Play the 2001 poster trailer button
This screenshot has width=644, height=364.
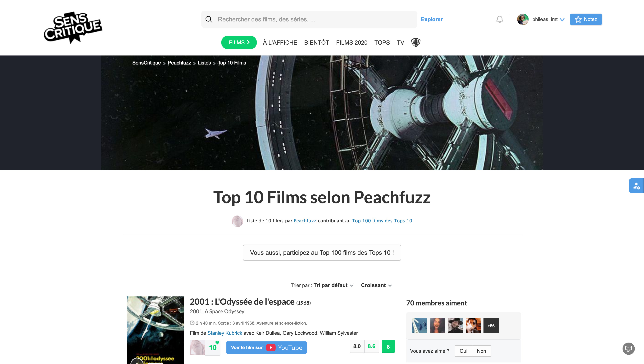pos(137,362)
